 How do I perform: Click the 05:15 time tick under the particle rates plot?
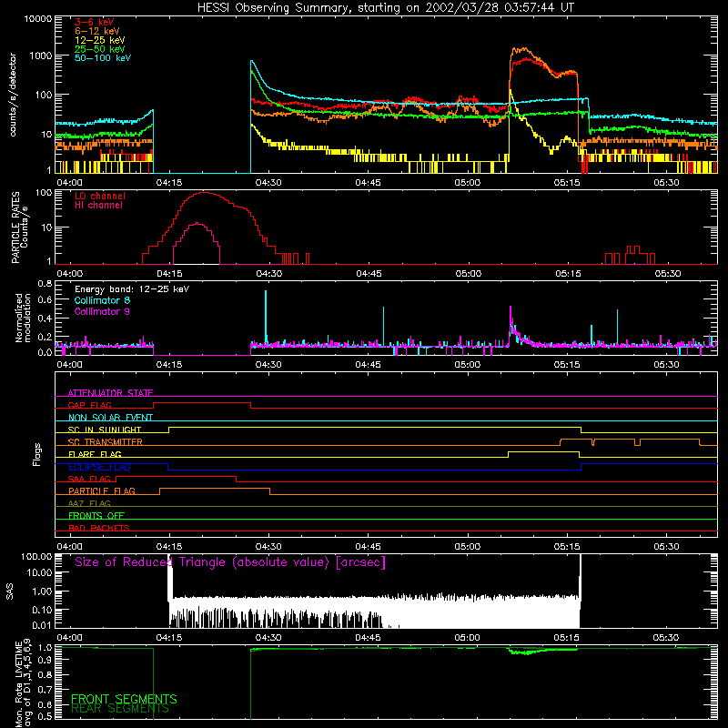568,274
